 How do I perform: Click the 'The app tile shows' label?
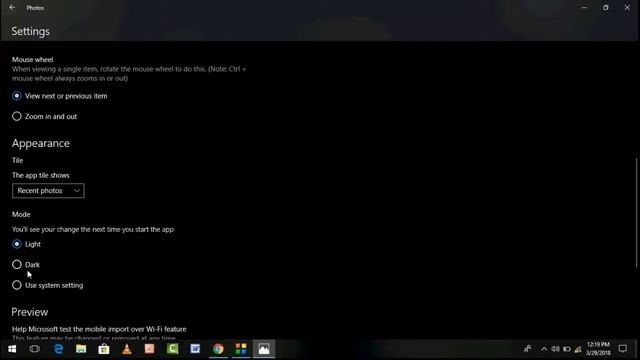click(x=41, y=176)
